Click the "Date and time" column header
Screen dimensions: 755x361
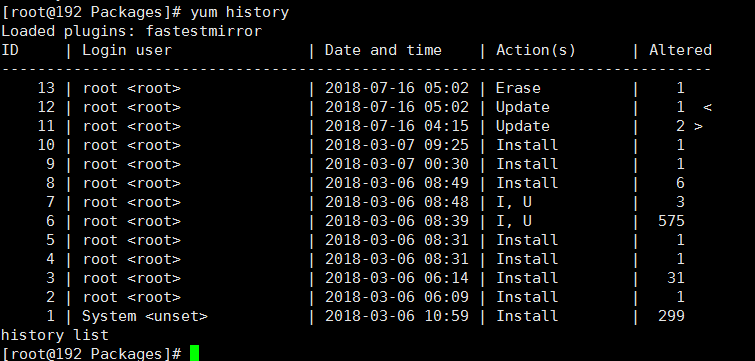coord(383,50)
